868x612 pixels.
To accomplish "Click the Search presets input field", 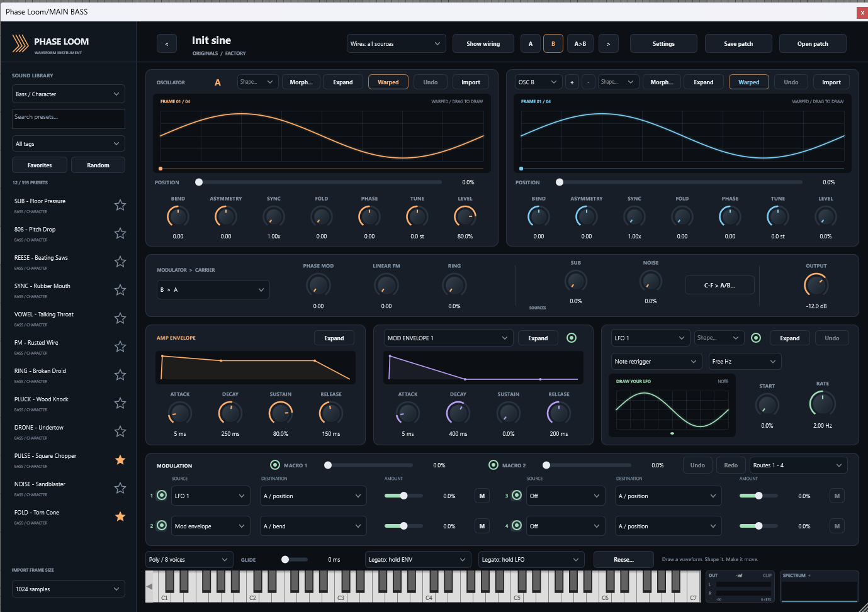I will 68,120.
